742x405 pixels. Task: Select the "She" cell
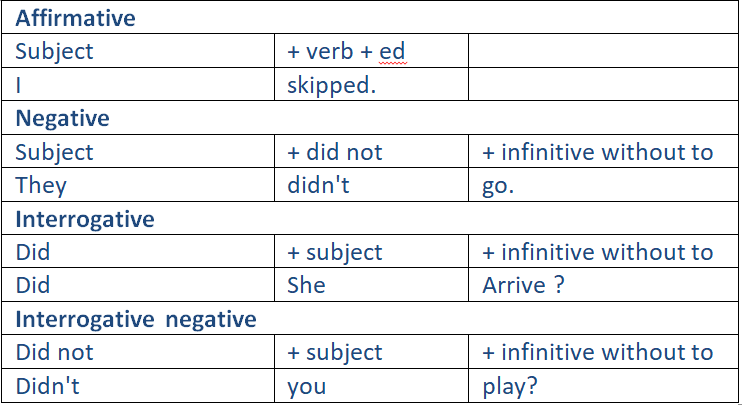pyautogui.click(x=306, y=285)
